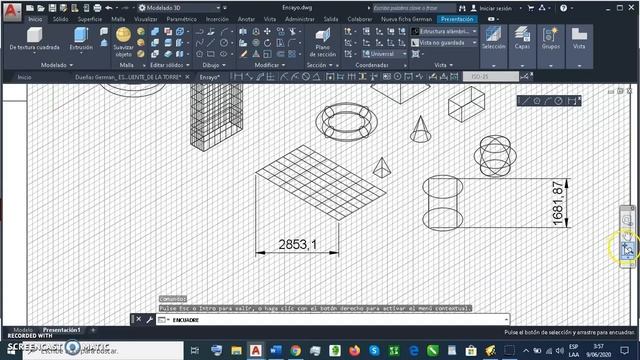Click the Rotate tool icon in Modificar panel
The image size is (640, 360).
click(267, 42)
